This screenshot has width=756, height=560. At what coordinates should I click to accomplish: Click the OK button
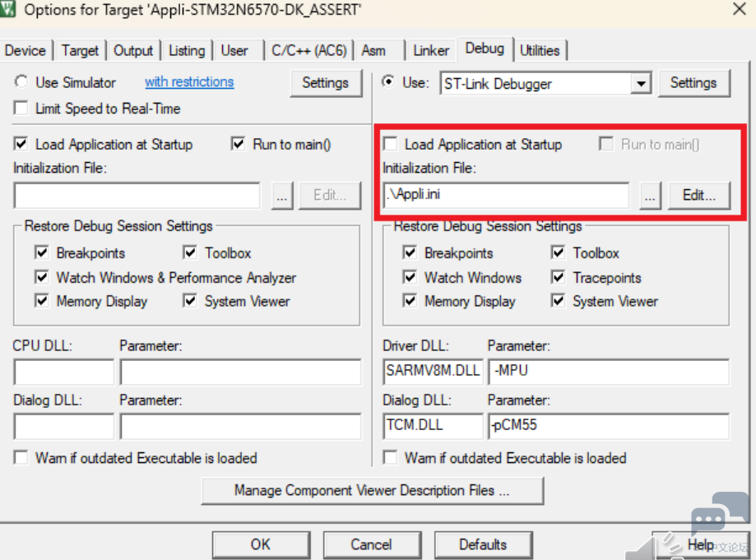(261, 544)
